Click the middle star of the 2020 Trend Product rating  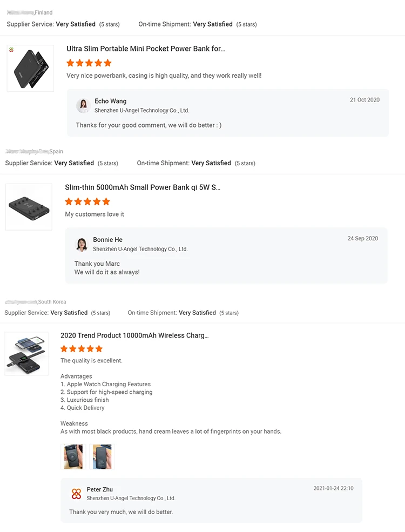[81, 348]
